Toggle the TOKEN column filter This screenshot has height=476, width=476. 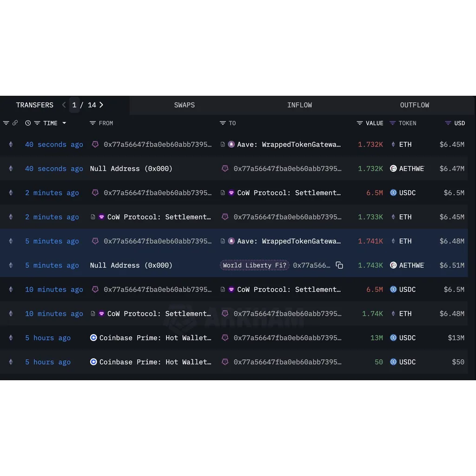tap(392, 123)
